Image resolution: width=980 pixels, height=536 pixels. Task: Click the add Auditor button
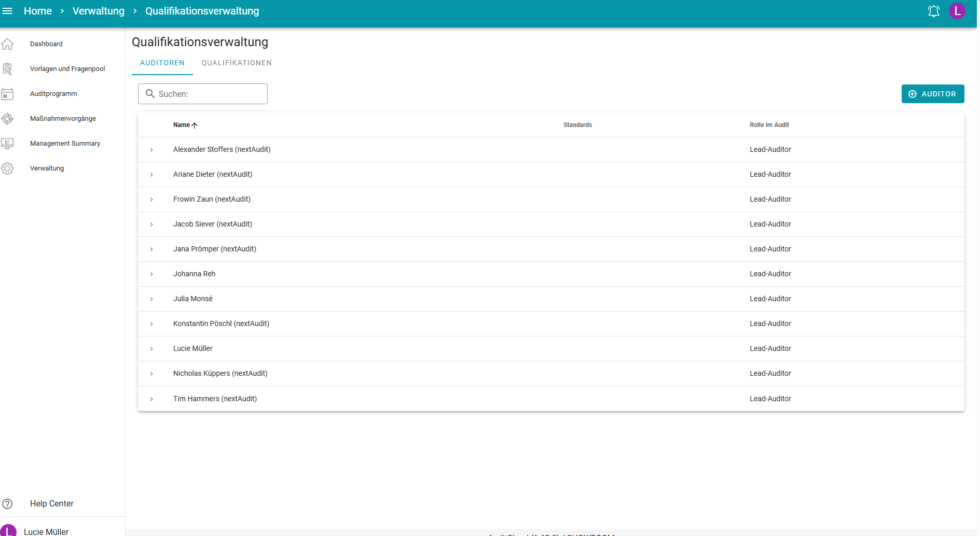pyautogui.click(x=932, y=94)
